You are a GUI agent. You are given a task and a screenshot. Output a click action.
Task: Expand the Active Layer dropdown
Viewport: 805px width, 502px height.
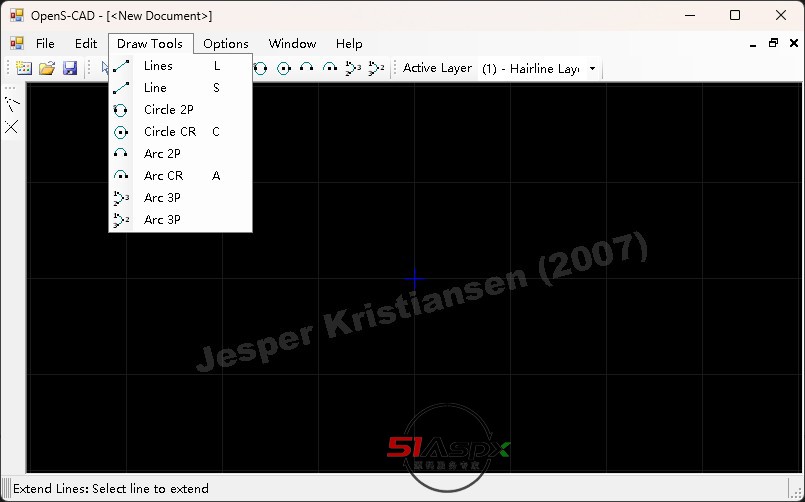592,68
